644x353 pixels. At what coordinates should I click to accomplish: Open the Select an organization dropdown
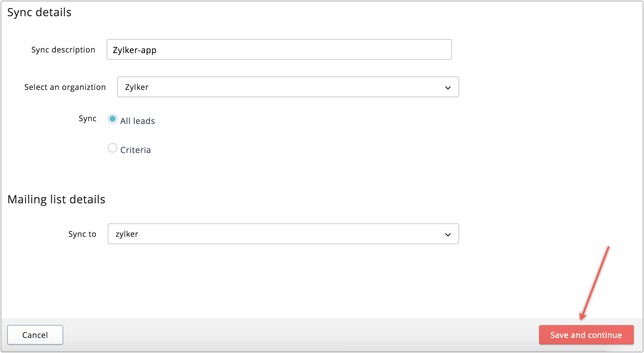click(x=288, y=87)
